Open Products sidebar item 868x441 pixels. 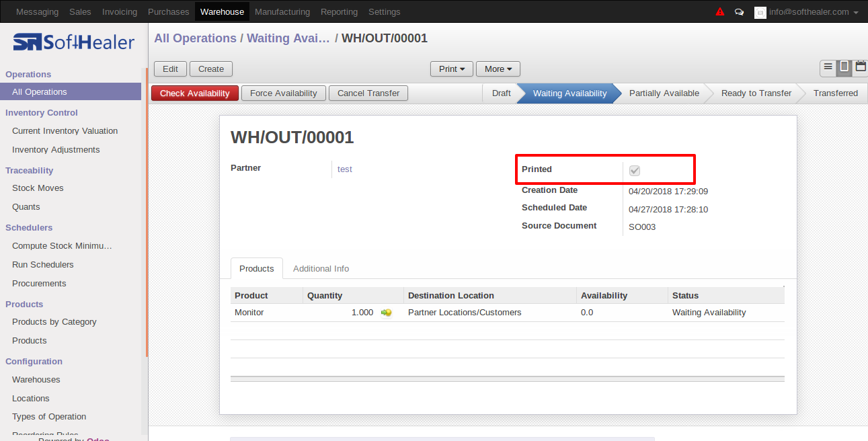(30, 341)
